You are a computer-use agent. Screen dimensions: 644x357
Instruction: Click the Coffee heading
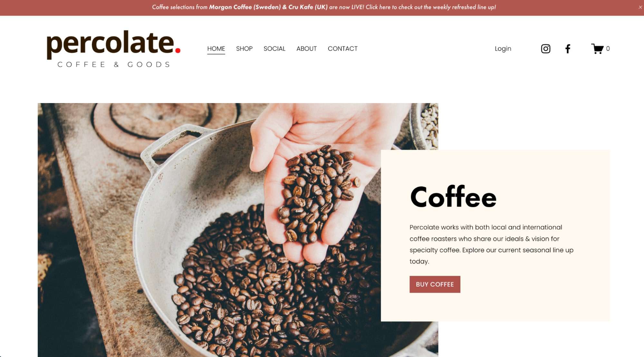453,197
